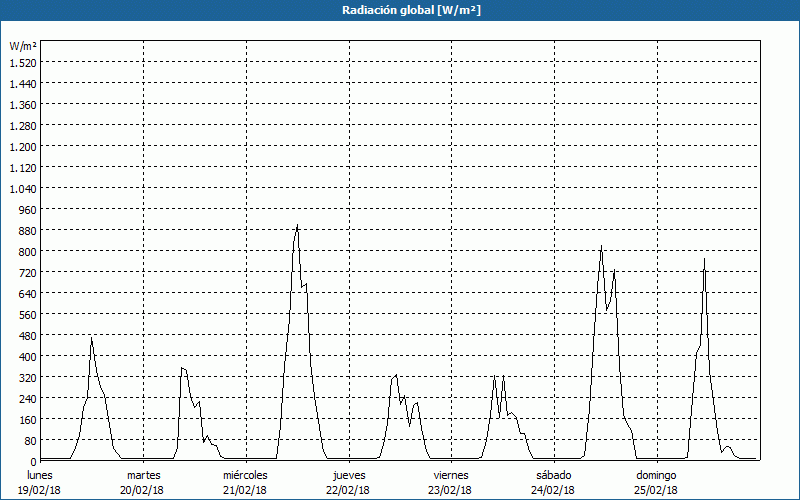This screenshot has width=800, height=500.
Task: Select the 1.520 y-axis value label
Action: pos(23,62)
